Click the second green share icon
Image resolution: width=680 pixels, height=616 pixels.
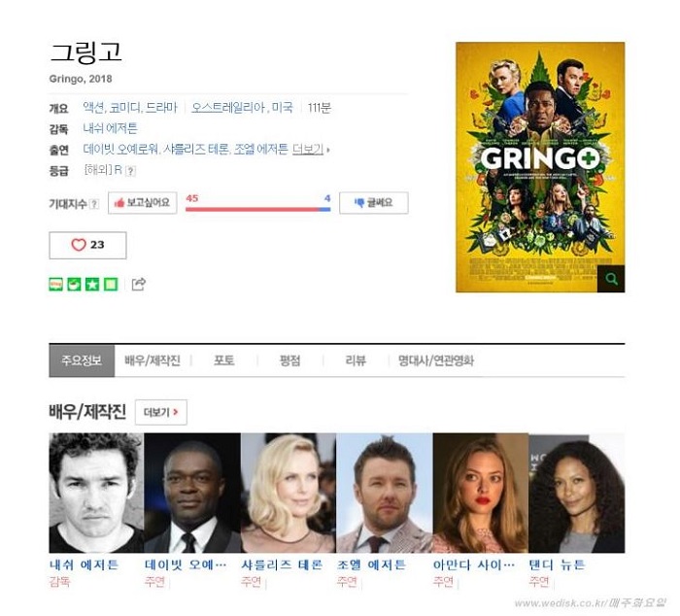pos(74,284)
